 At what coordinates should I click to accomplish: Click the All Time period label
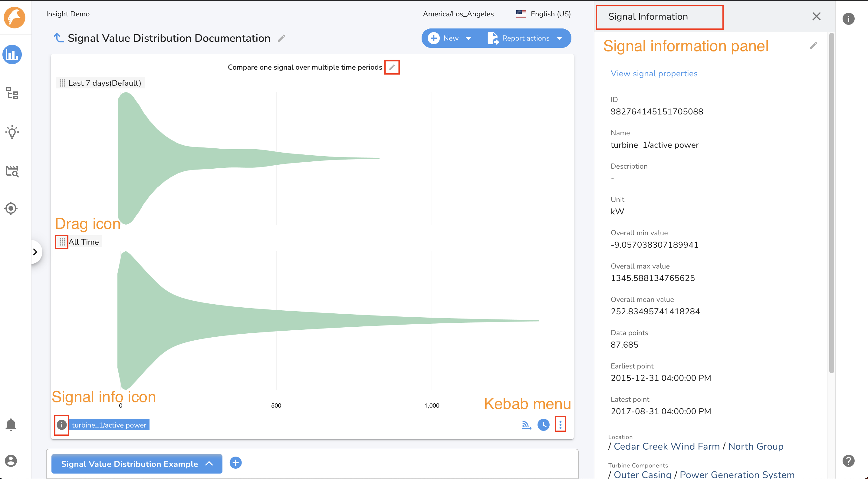pyautogui.click(x=84, y=242)
